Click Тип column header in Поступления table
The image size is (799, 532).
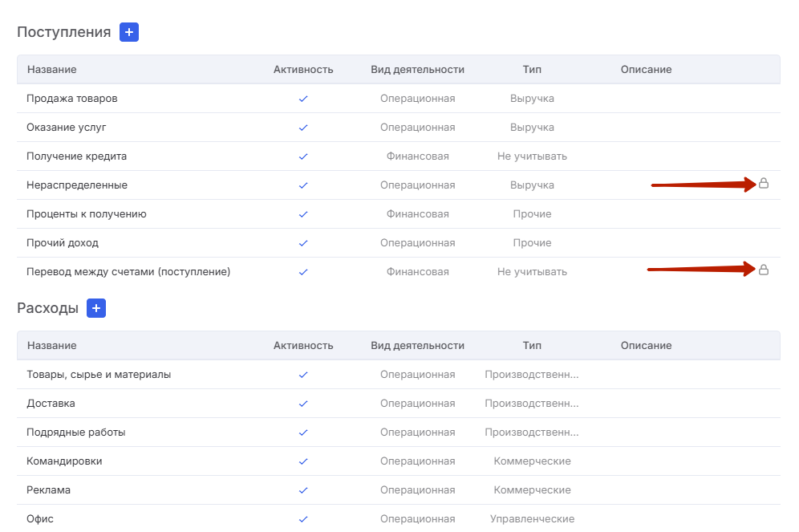[532, 69]
